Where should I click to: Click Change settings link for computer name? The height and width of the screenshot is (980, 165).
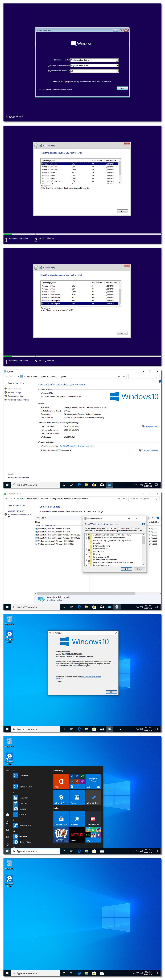point(151,426)
